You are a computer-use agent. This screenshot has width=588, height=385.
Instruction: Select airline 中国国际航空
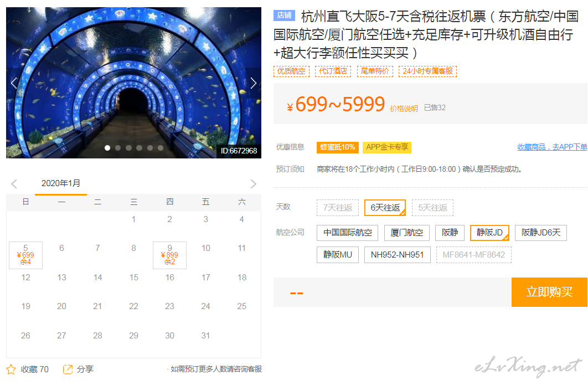click(x=348, y=233)
